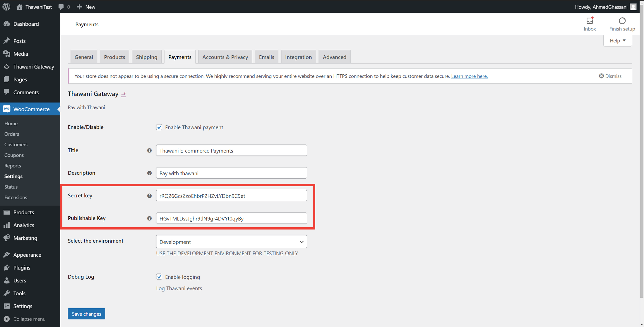Expand the Help dropdown
This screenshot has width=644, height=327.
(618, 41)
